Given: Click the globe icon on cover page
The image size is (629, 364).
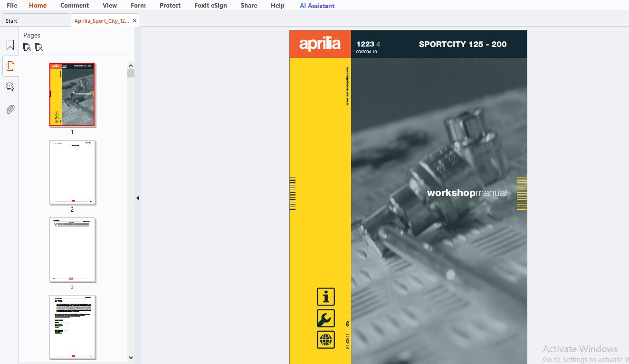Looking at the screenshot, I should (326, 340).
